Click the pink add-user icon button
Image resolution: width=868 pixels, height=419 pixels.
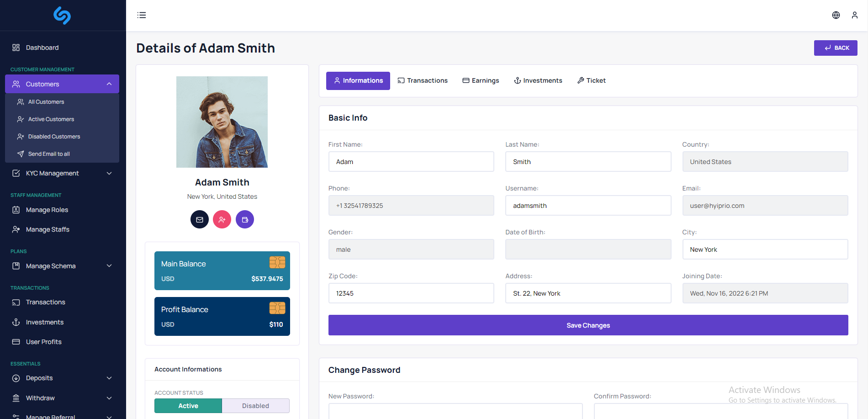click(222, 219)
